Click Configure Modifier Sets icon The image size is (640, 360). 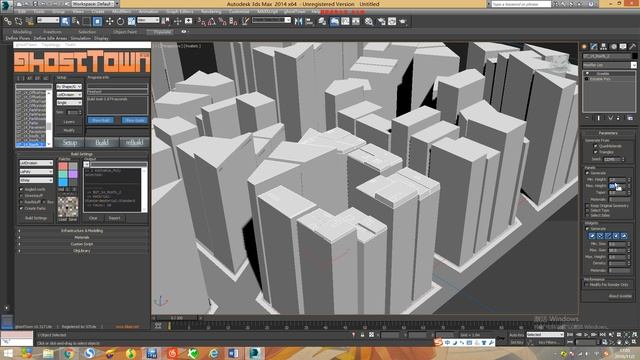point(631,118)
